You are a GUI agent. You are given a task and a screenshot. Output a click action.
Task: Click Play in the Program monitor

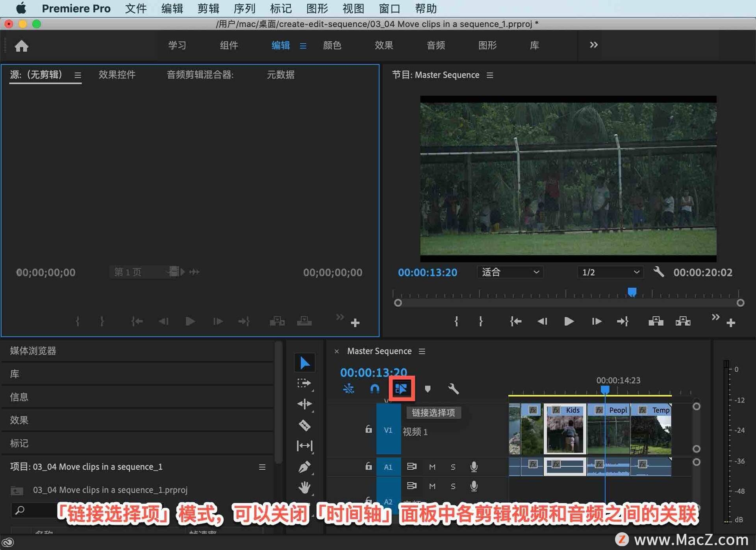click(569, 321)
